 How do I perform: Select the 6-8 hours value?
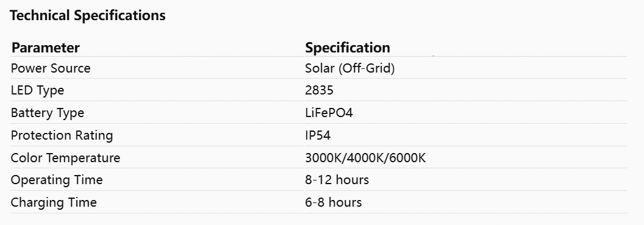(x=334, y=202)
